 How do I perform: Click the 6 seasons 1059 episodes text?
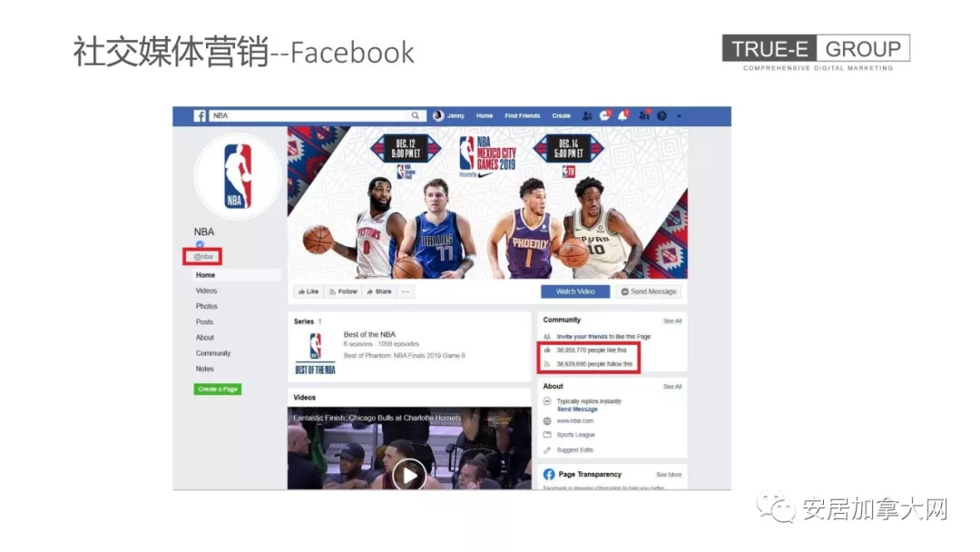point(381,344)
